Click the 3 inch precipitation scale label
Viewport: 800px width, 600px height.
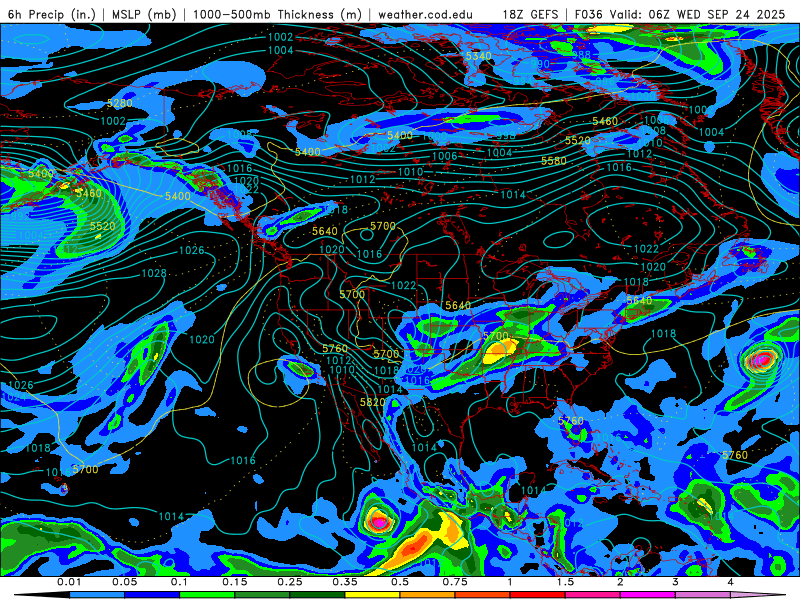pyautogui.click(x=675, y=582)
